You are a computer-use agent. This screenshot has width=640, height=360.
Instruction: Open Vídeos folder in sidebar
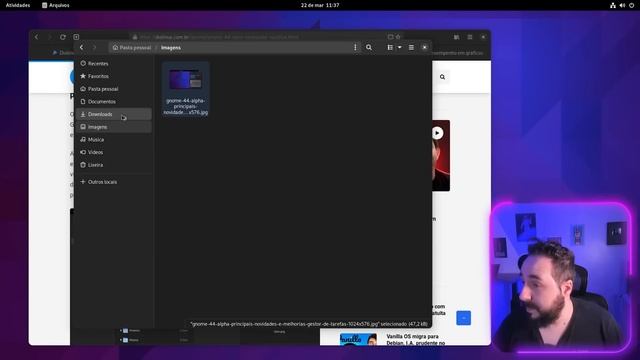click(113, 152)
